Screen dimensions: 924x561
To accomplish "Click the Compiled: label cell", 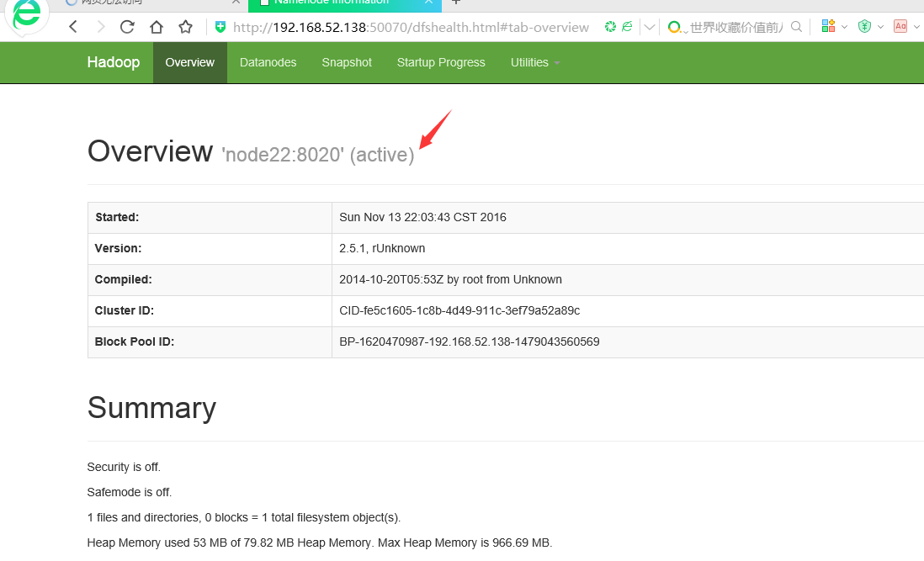I will pos(210,280).
